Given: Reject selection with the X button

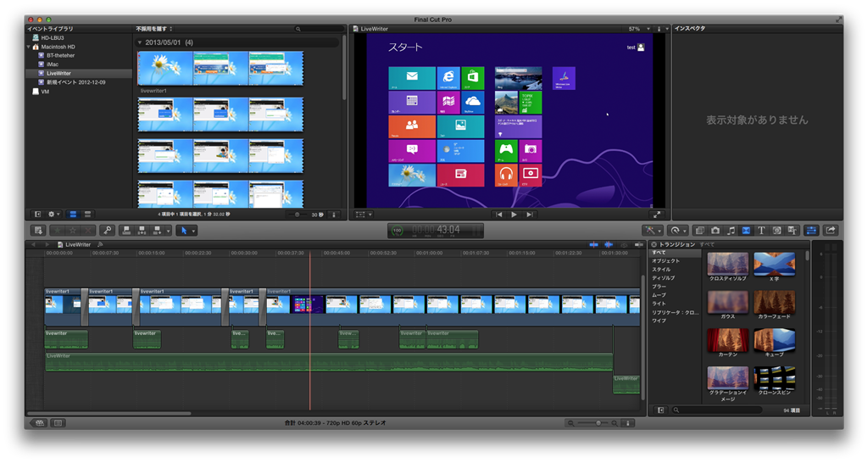Looking at the screenshot, I should [87, 231].
